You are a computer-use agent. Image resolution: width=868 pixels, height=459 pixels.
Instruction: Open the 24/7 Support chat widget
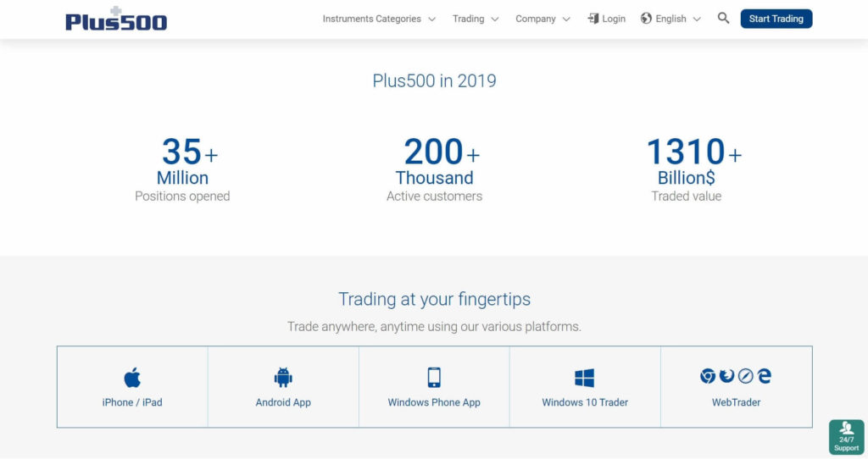[x=847, y=437]
